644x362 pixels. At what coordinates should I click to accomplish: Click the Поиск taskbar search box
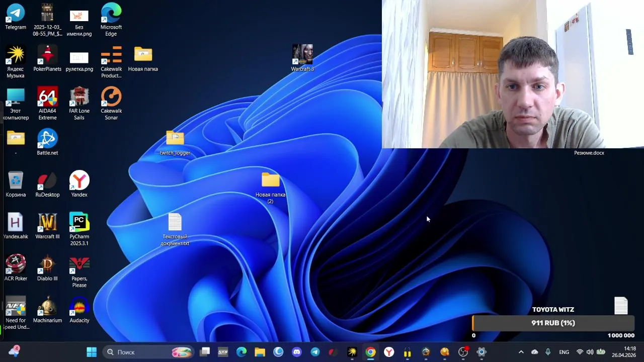click(x=148, y=352)
